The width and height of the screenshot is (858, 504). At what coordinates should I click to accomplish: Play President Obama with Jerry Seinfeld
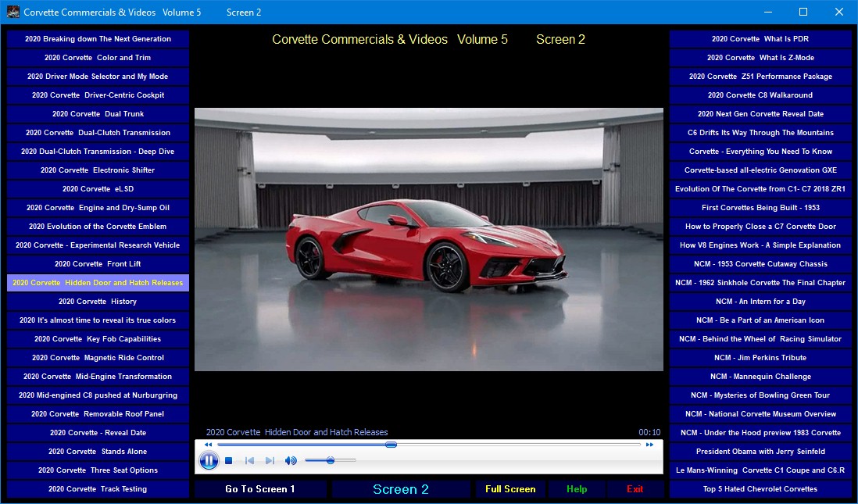pos(760,452)
